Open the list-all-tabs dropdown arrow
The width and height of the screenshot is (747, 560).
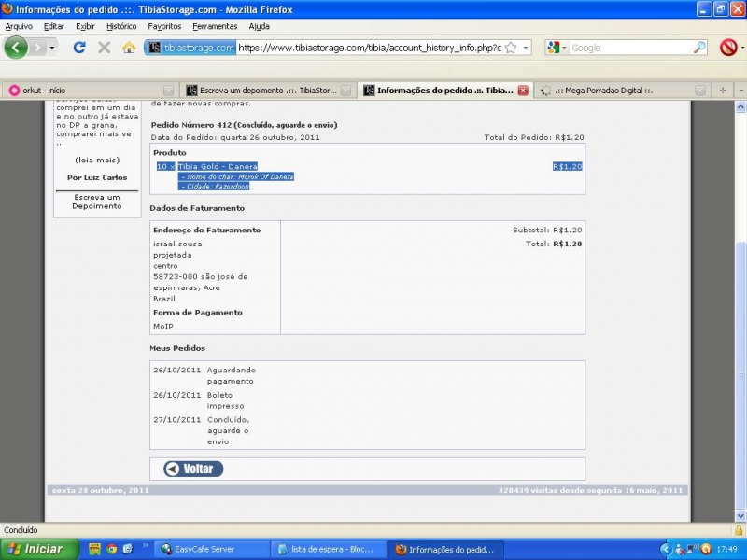tap(741, 90)
